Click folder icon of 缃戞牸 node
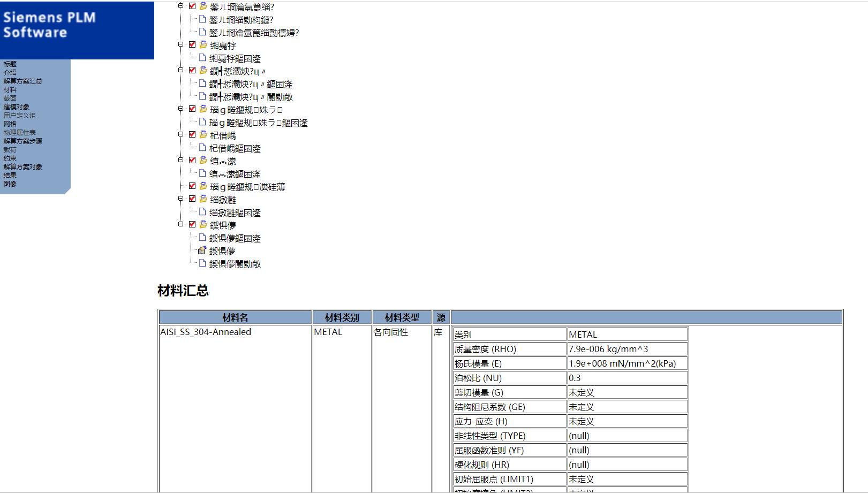 (203, 45)
